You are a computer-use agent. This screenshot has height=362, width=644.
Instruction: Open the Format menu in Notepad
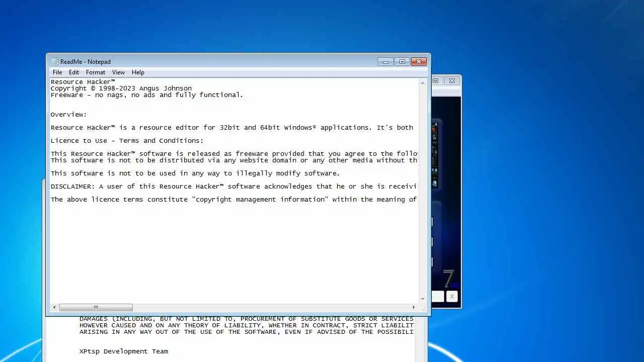click(96, 72)
